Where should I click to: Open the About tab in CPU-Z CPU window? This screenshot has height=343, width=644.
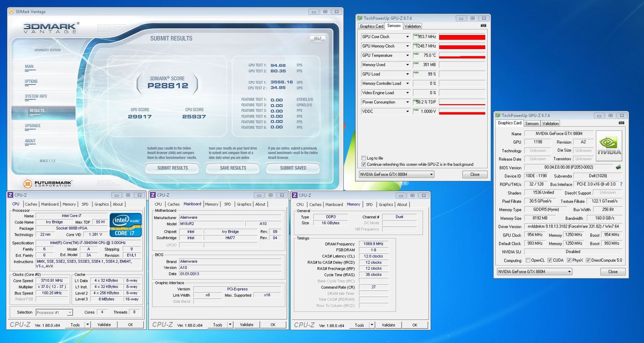click(x=118, y=205)
